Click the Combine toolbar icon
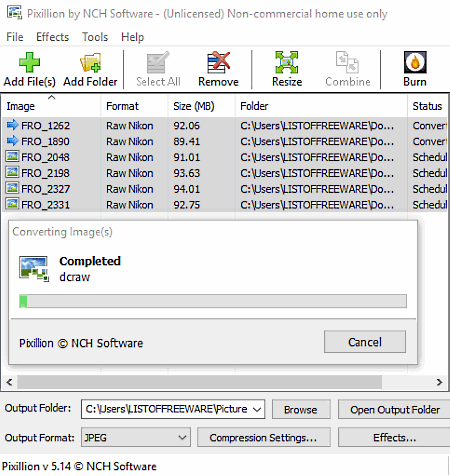This screenshot has height=476, width=450. click(x=347, y=62)
